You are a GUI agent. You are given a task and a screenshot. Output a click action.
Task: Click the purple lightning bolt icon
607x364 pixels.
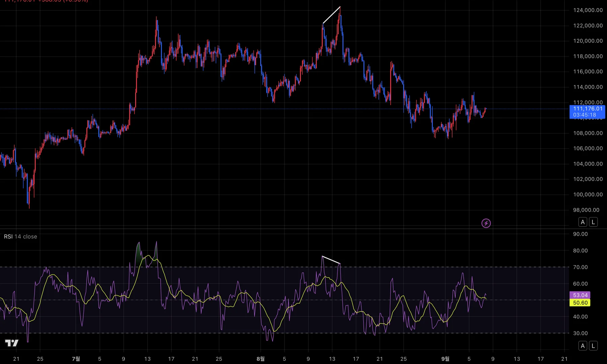pyautogui.click(x=486, y=223)
